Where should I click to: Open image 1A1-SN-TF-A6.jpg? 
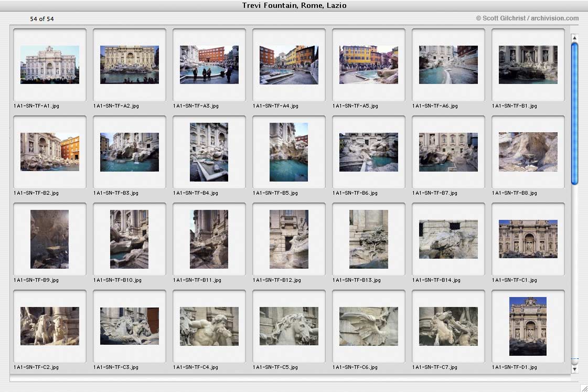448,65
